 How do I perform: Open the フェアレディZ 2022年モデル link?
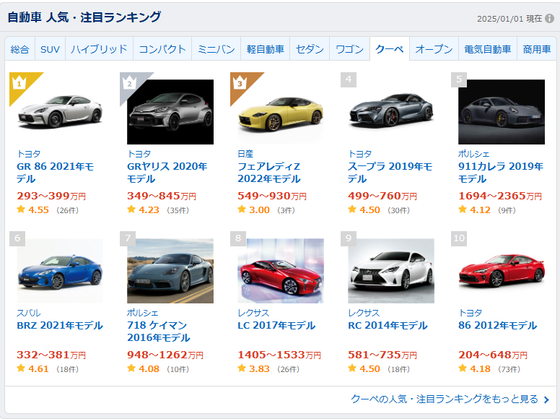(269, 173)
